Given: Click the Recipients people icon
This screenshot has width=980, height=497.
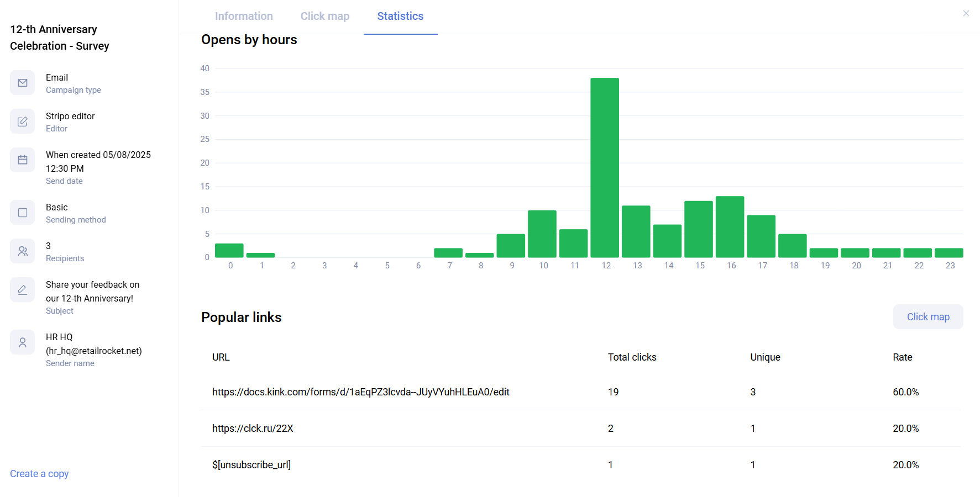Looking at the screenshot, I should (x=23, y=251).
